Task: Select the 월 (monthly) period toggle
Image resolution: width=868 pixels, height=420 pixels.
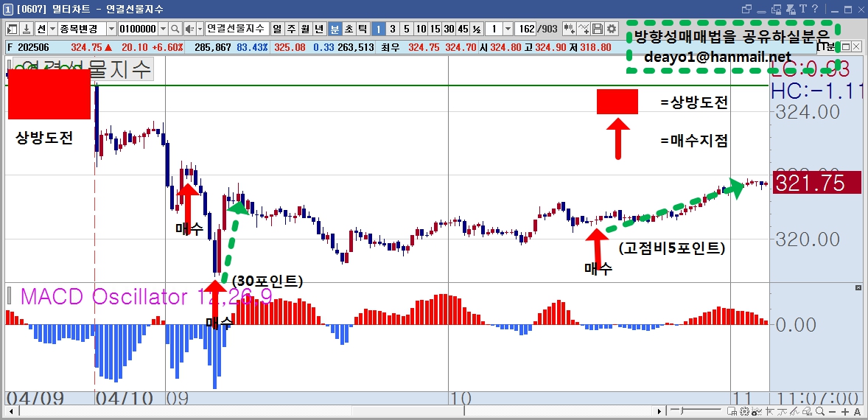Action: [x=306, y=29]
